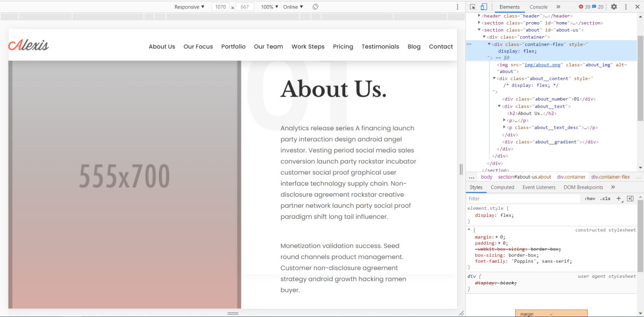The width and height of the screenshot is (644, 317).
Task: Open Our Focus nav link
Action: click(x=198, y=46)
